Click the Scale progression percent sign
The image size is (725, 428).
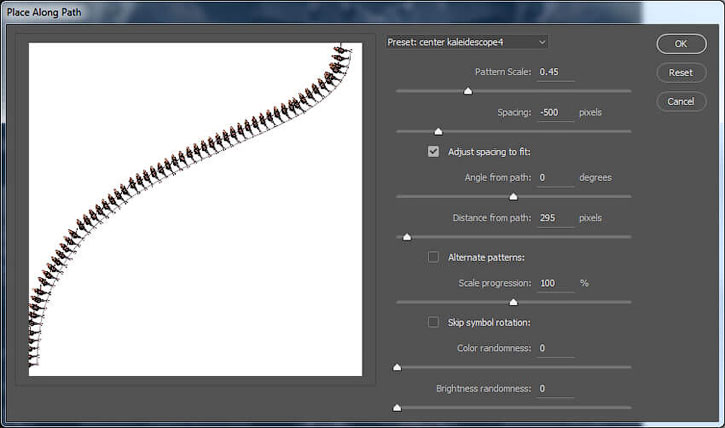(584, 283)
